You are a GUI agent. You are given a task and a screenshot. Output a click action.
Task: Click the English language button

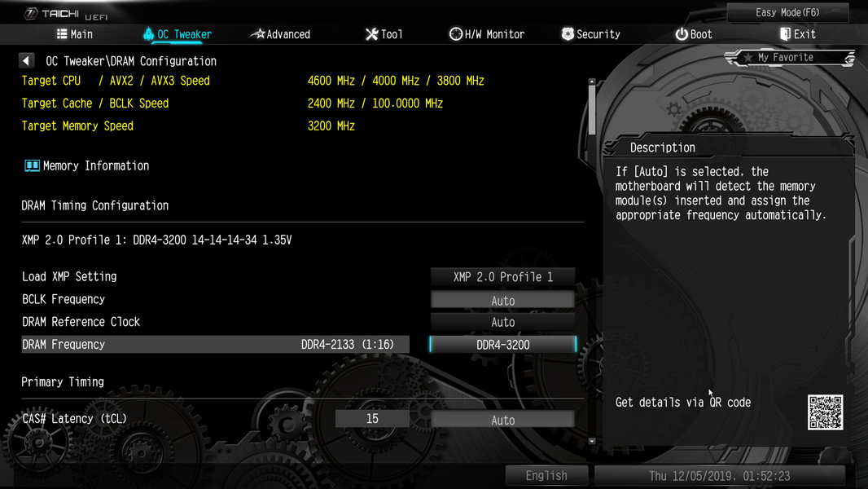click(546, 476)
